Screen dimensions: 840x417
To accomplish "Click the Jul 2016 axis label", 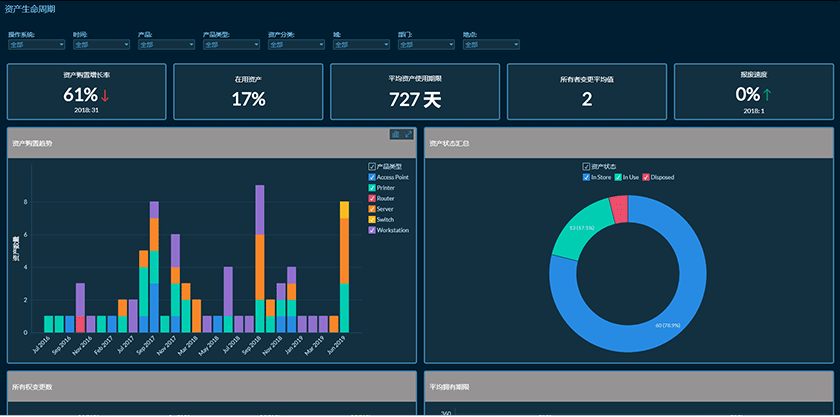I will coord(41,344).
